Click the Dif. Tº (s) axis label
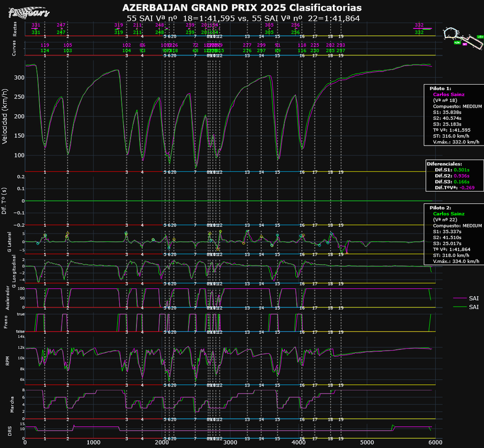 tap(4, 201)
